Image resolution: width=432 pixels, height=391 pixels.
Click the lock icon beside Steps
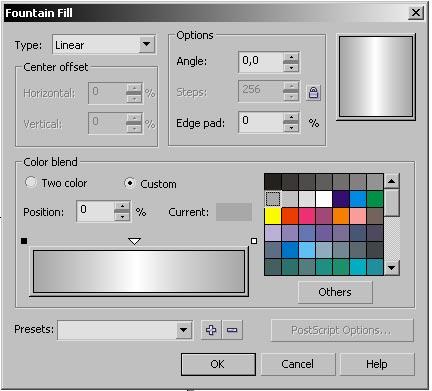[313, 92]
